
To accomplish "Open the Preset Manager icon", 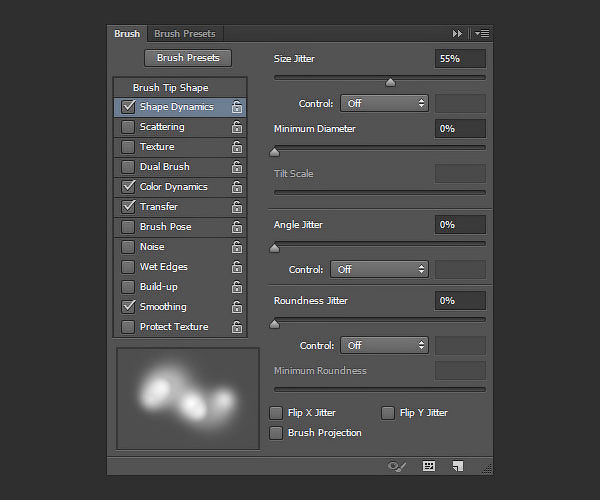I will (x=429, y=466).
